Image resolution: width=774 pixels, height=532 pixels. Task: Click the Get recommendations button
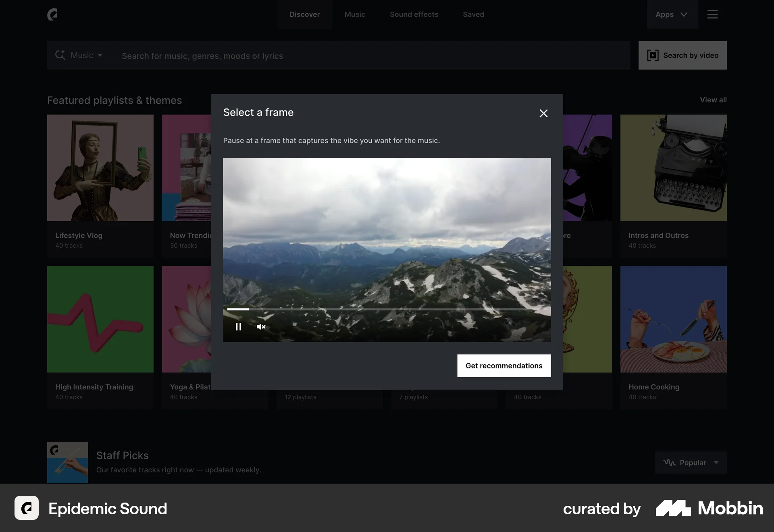click(504, 366)
